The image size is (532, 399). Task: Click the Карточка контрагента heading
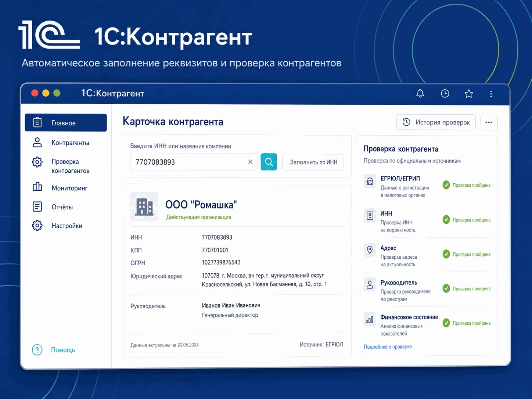click(173, 121)
